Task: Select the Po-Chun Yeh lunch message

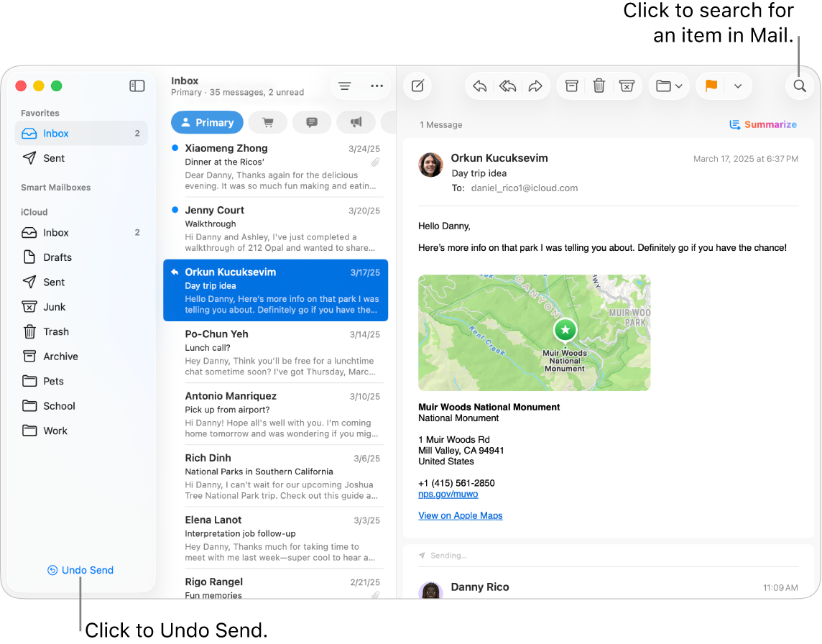Action: [x=275, y=351]
